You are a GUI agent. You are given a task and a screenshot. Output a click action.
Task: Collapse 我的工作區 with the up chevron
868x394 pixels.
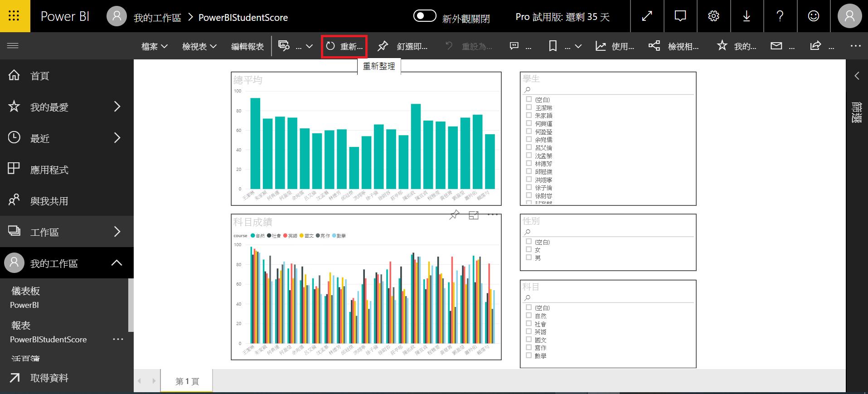[117, 263]
